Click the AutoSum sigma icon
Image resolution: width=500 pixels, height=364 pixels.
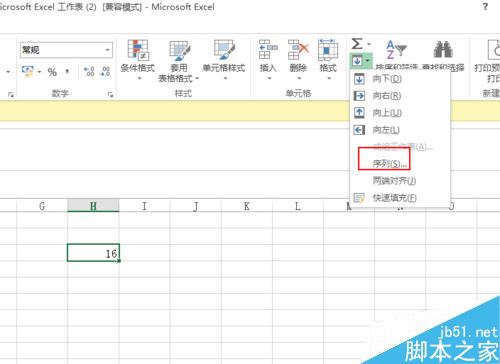point(357,44)
